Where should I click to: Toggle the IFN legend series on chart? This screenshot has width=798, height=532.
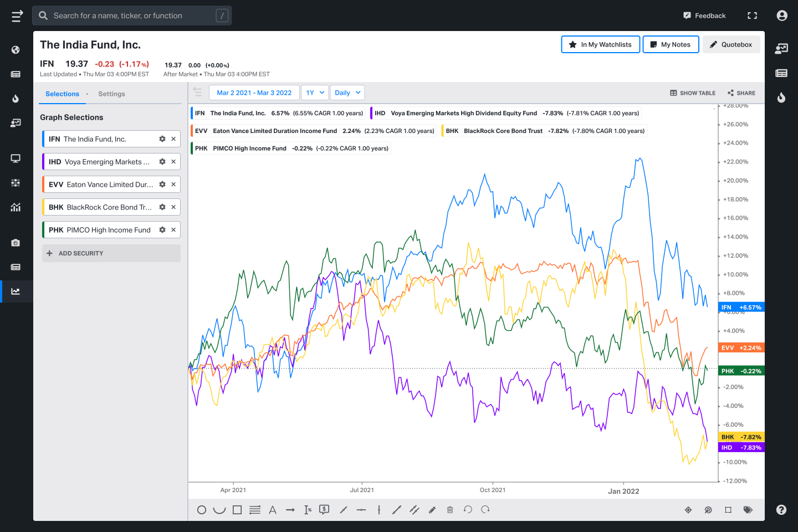tap(279, 113)
